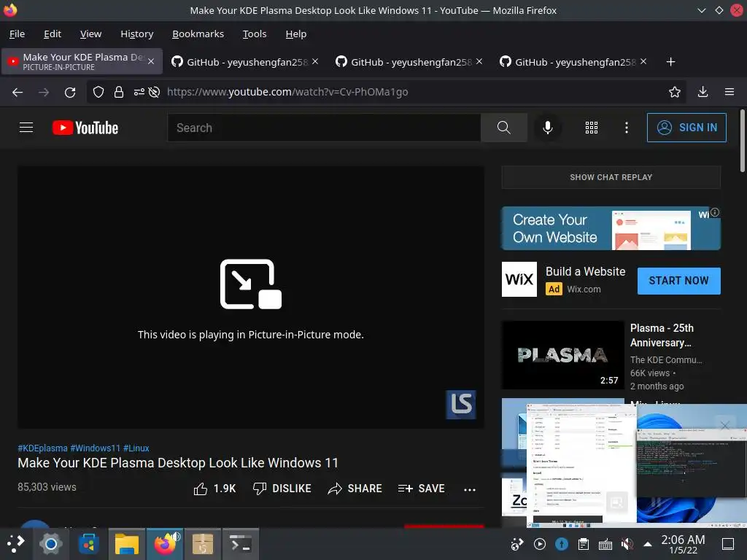Focus the YouTube search field

(x=324, y=128)
